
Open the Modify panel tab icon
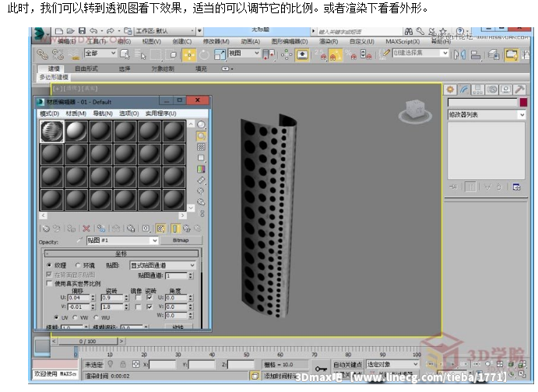[x=464, y=89]
